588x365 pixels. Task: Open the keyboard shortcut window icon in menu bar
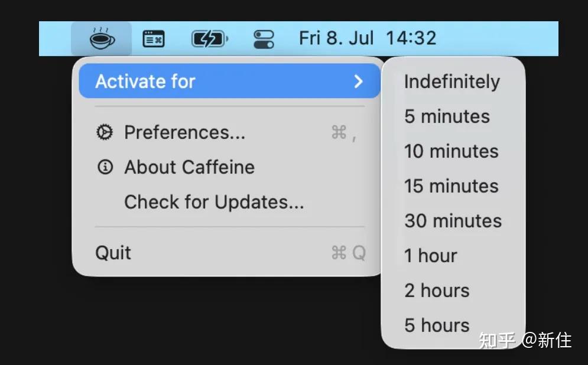pos(154,38)
